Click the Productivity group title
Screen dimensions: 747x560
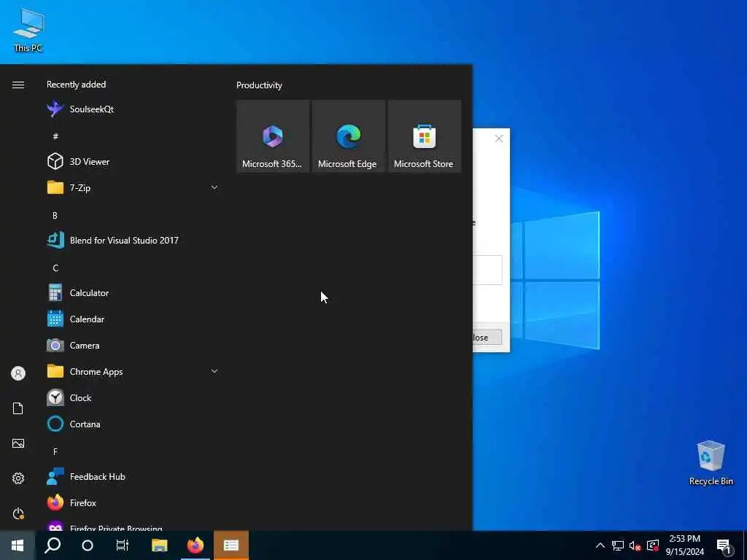click(259, 85)
